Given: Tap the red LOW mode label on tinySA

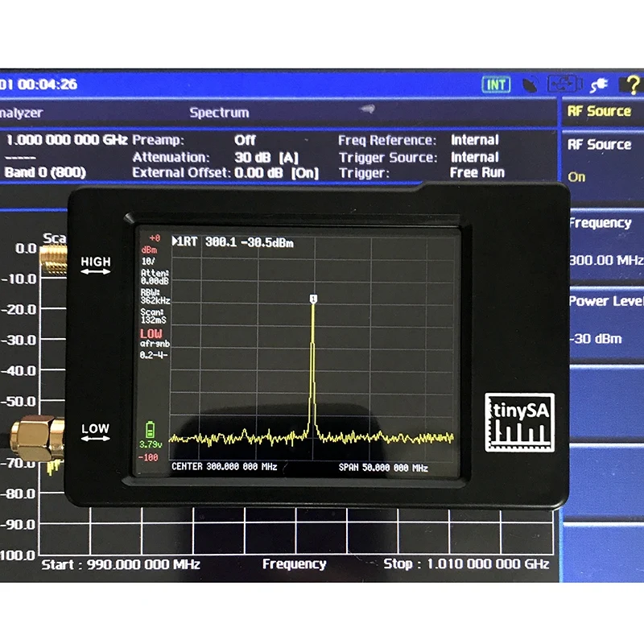Looking at the screenshot, I should pyautogui.click(x=151, y=333).
